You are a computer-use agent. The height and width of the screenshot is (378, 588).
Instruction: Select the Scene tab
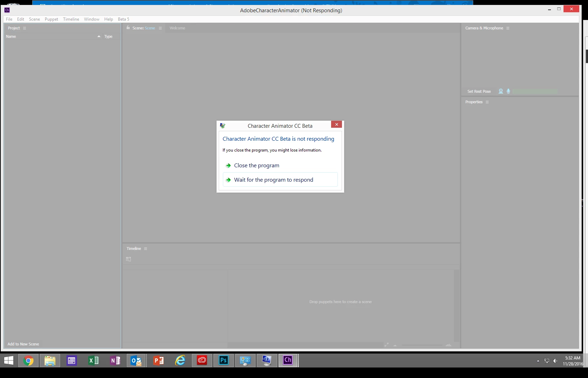(x=144, y=28)
